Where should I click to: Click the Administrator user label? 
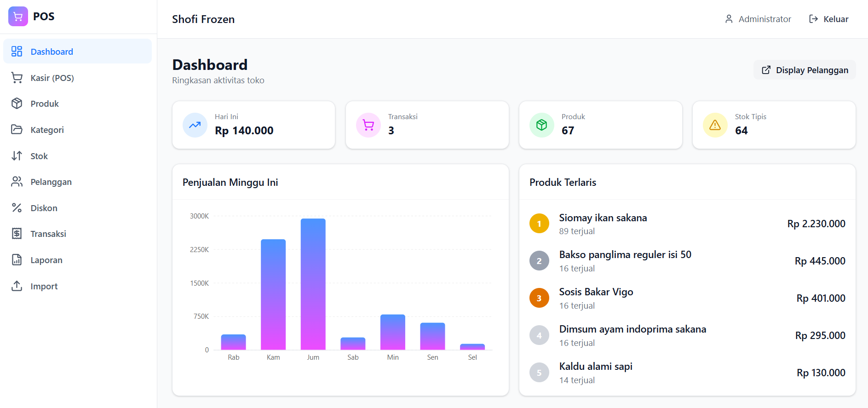pyautogui.click(x=758, y=19)
